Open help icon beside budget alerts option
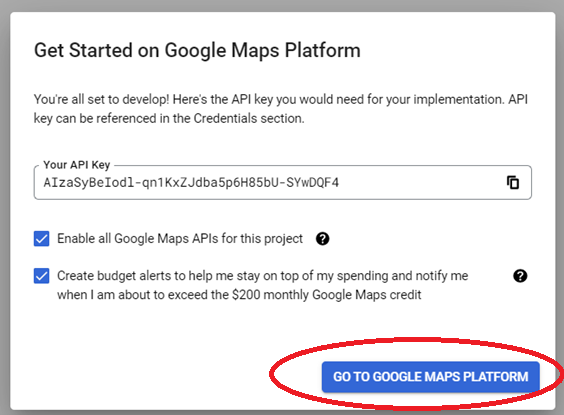This screenshot has height=415, width=564. click(520, 276)
